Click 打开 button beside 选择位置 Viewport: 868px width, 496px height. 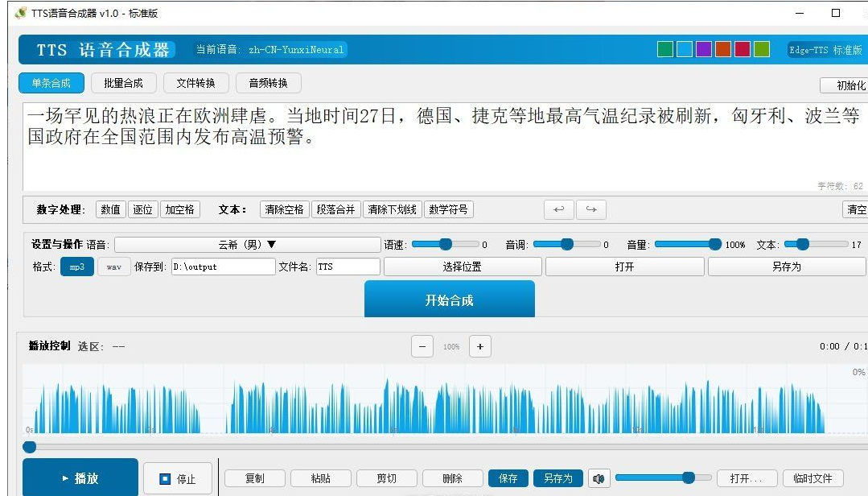click(x=624, y=267)
